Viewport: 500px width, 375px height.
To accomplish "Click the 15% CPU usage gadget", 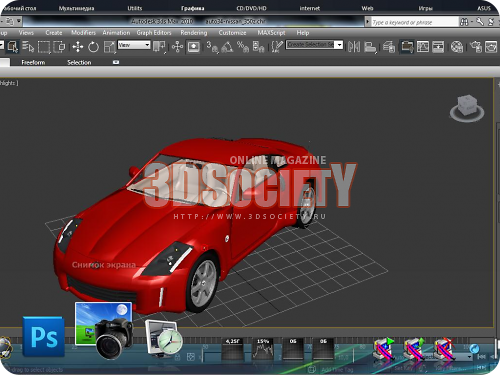I will pyautogui.click(x=263, y=349).
